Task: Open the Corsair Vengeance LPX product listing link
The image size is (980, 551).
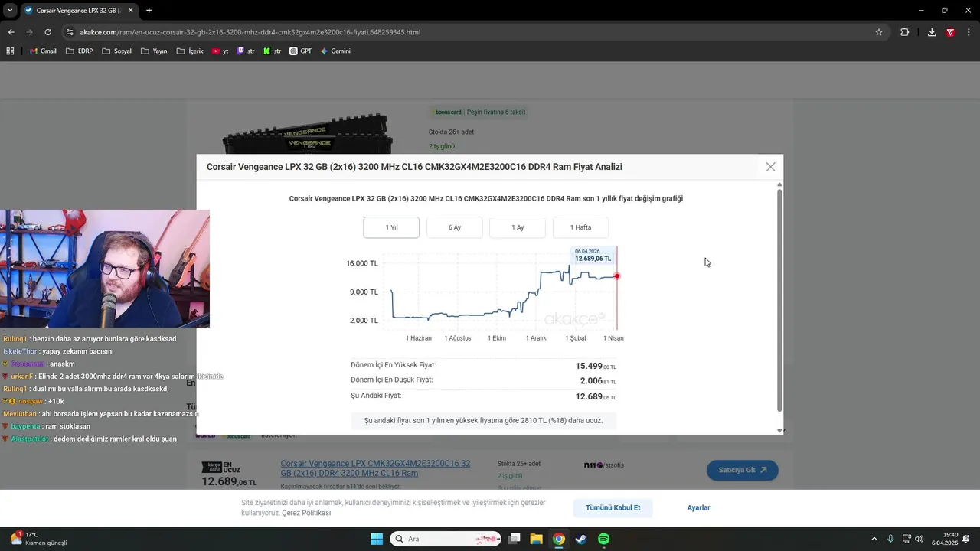Action: coord(375,468)
